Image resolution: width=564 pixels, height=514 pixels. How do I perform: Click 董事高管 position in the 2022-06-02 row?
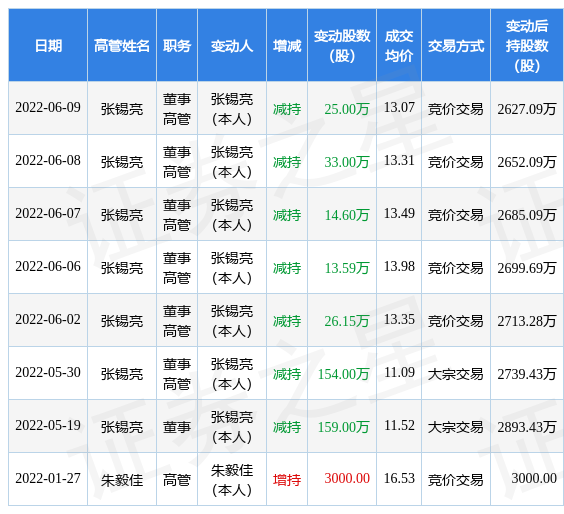(177, 321)
